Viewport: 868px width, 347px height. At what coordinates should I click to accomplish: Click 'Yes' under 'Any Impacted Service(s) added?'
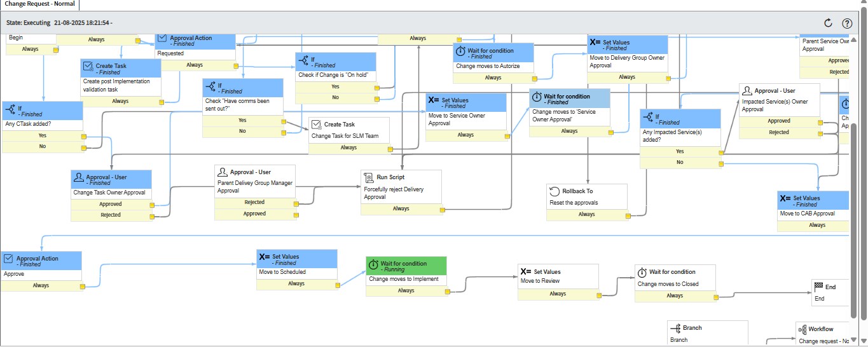tap(680, 151)
